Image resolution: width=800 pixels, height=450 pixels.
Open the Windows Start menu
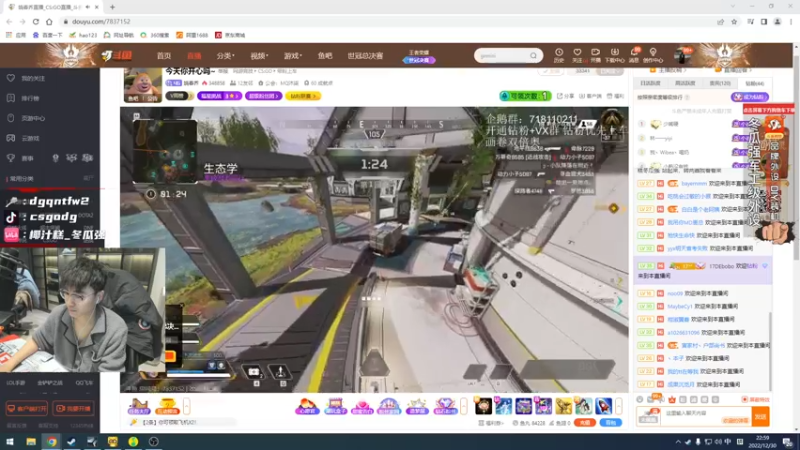[10, 442]
